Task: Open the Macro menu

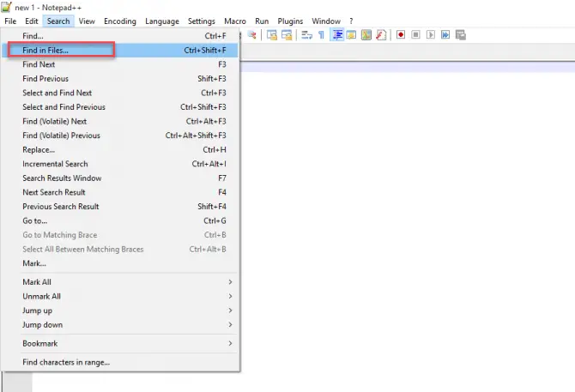Action: tap(235, 21)
